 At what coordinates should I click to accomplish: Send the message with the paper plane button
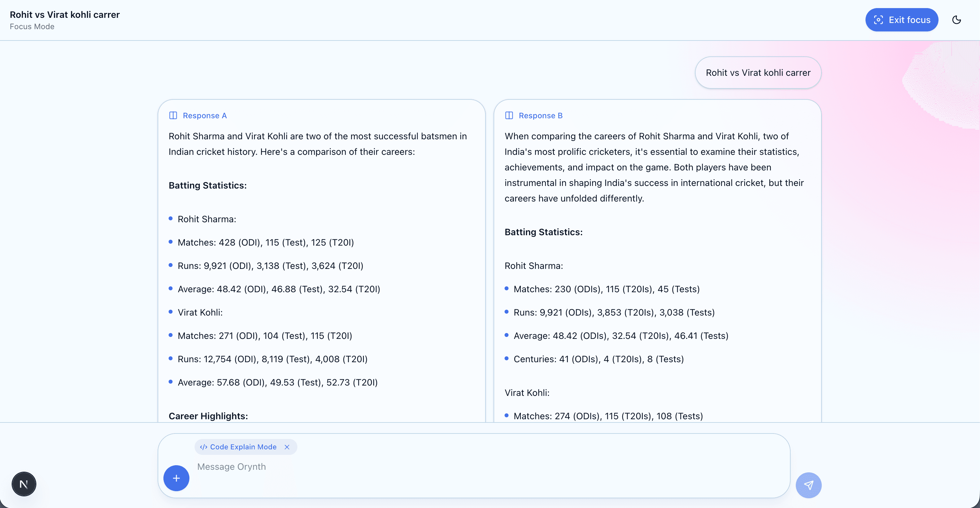[808, 485]
